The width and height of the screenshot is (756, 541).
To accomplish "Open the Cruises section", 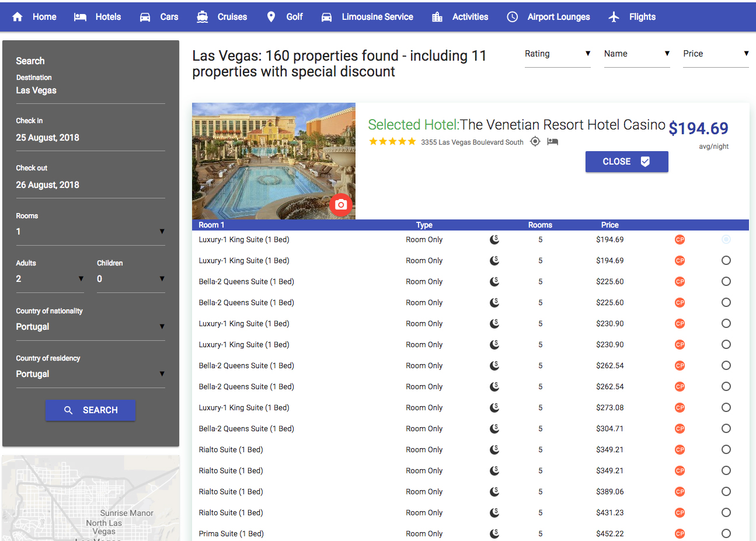I will pyautogui.click(x=222, y=17).
